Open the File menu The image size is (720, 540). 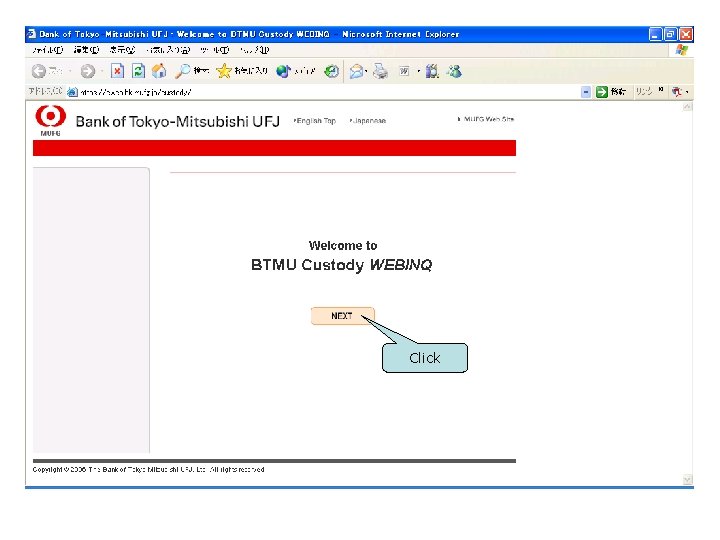[x=47, y=50]
